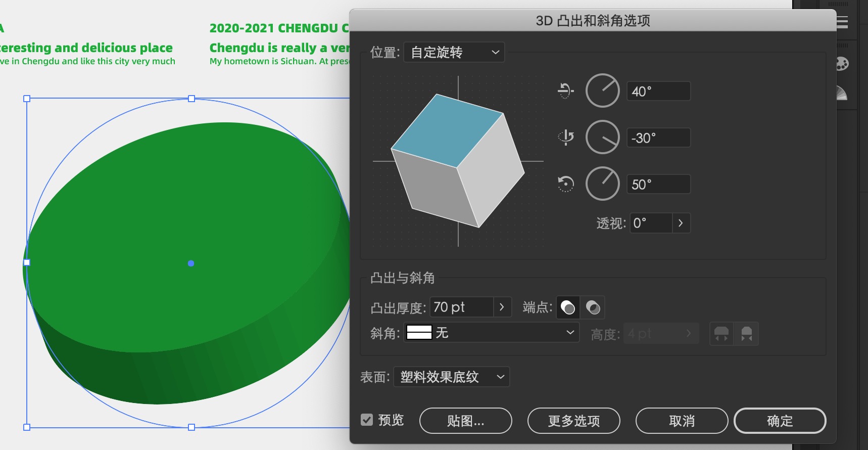868x450 pixels.
Task: Open the 位置 position dropdown
Action: (454, 52)
